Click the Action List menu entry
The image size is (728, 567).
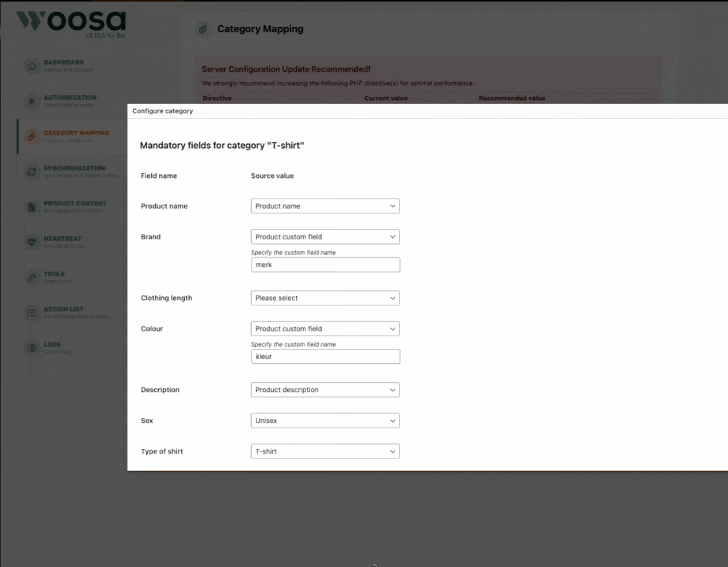(x=63, y=309)
